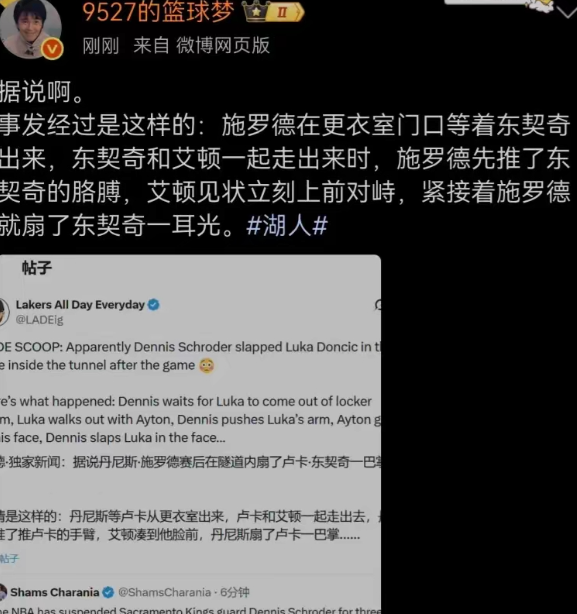
Task: Open the #湖人# hashtag topic
Action: coord(287,226)
